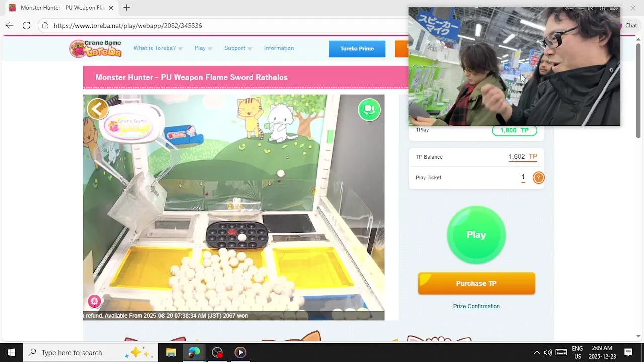The width and height of the screenshot is (644, 362).
Task: Click the scrollbar down arrow
Action: point(638,336)
